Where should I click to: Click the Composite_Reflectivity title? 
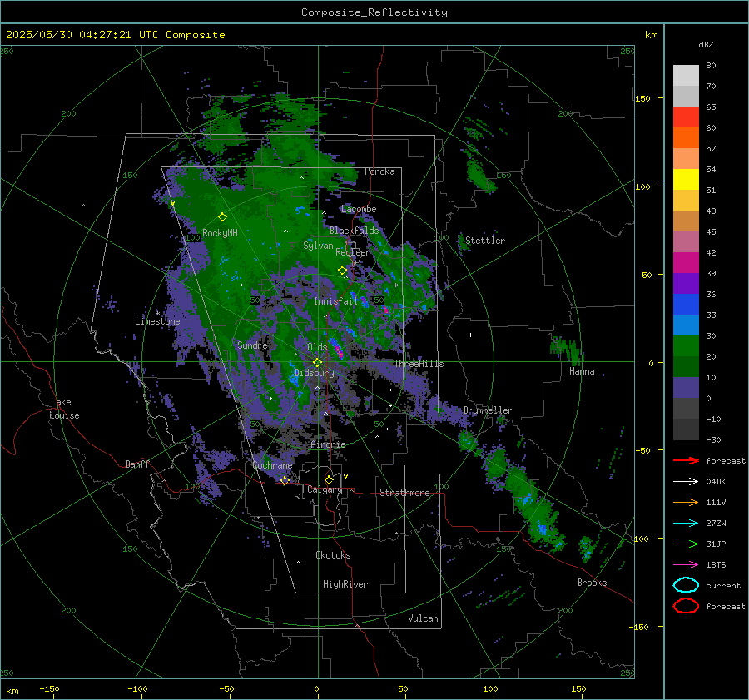374,12
